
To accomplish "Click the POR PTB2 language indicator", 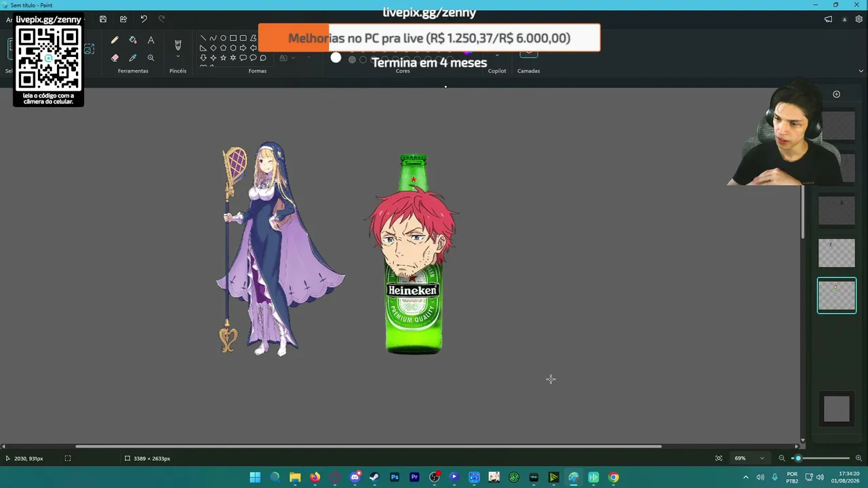I will tap(792, 477).
